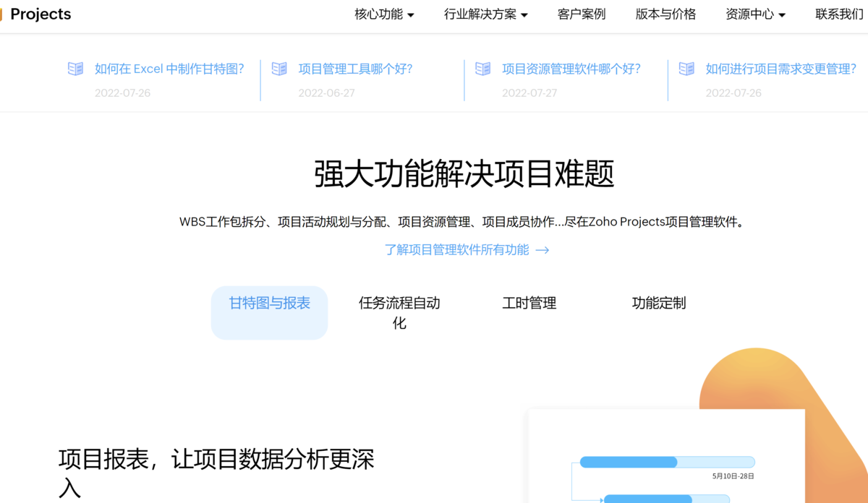
Task: Open the 版本与价格 menu item
Action: pyautogui.click(x=665, y=14)
